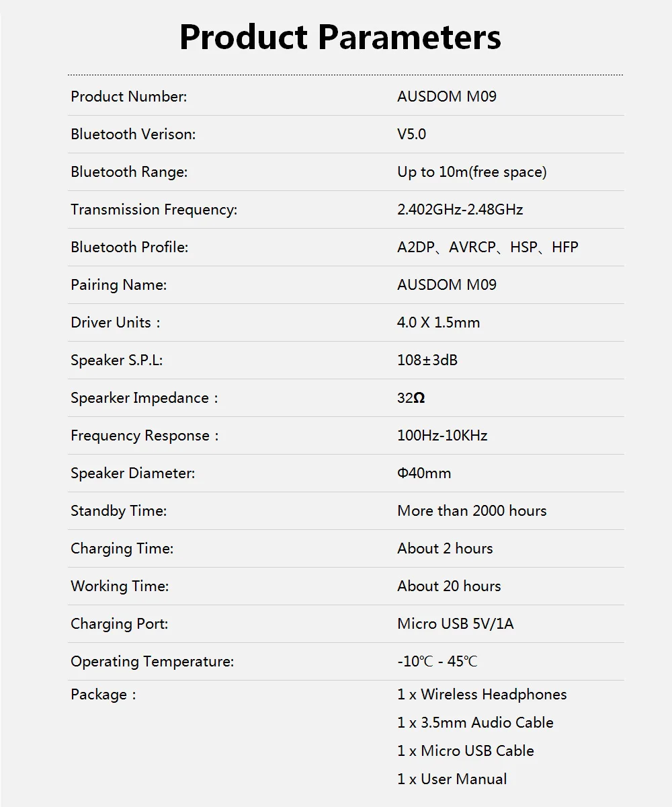The image size is (672, 807).
Task: Select the Pairing Name label
Action: coord(119,285)
